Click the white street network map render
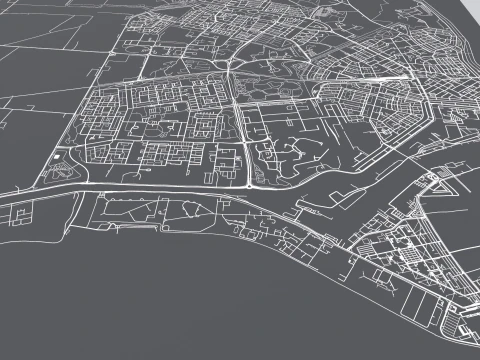Screen dimensions: 480x360 [240, 180]
